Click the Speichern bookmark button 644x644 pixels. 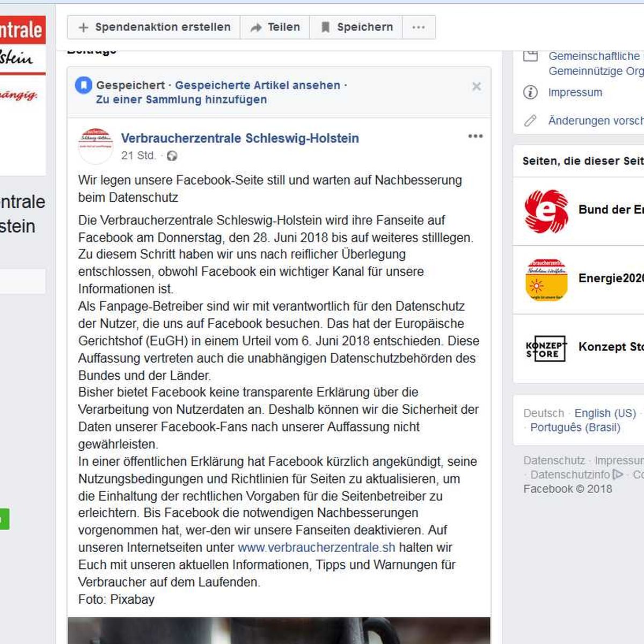[356, 27]
